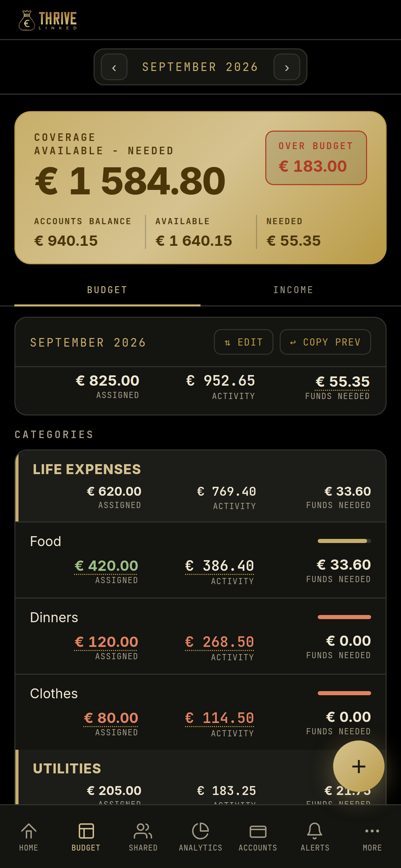Open the More three-dots menu
Image resolution: width=401 pixels, height=868 pixels.
[372, 831]
